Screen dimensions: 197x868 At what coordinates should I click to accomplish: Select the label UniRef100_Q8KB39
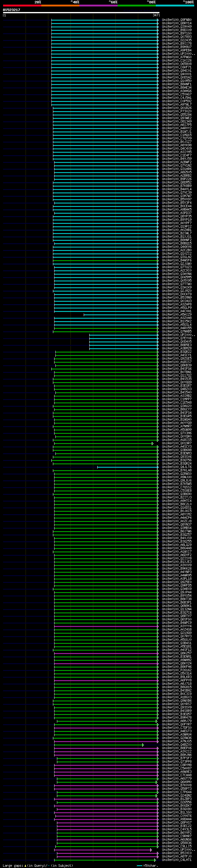point(177,365)
